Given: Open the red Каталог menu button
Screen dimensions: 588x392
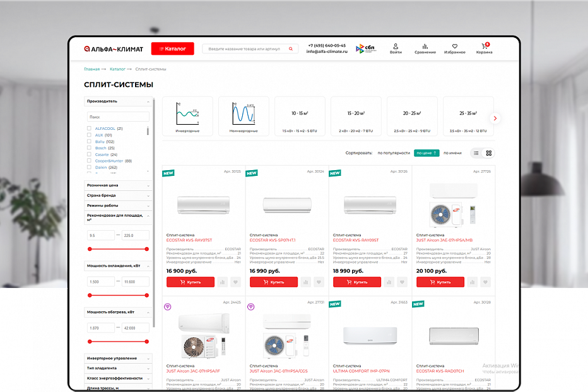Looking at the screenshot, I should (x=172, y=49).
